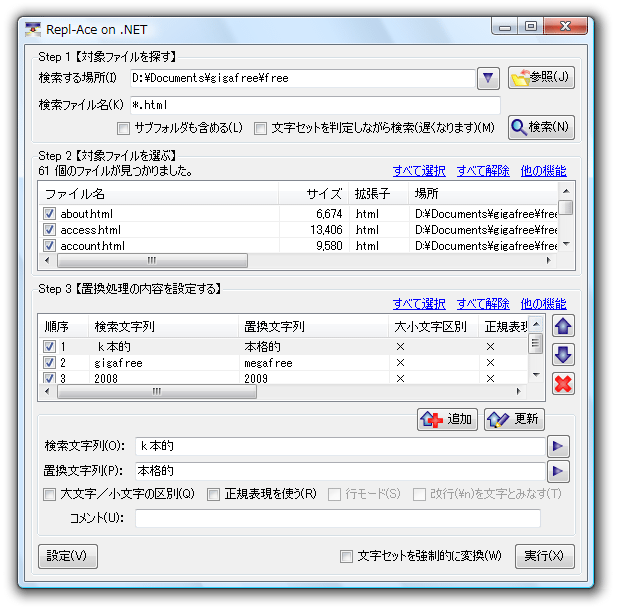Move rule down with blue down arrow
The height and width of the screenshot is (611, 617).
click(563, 354)
